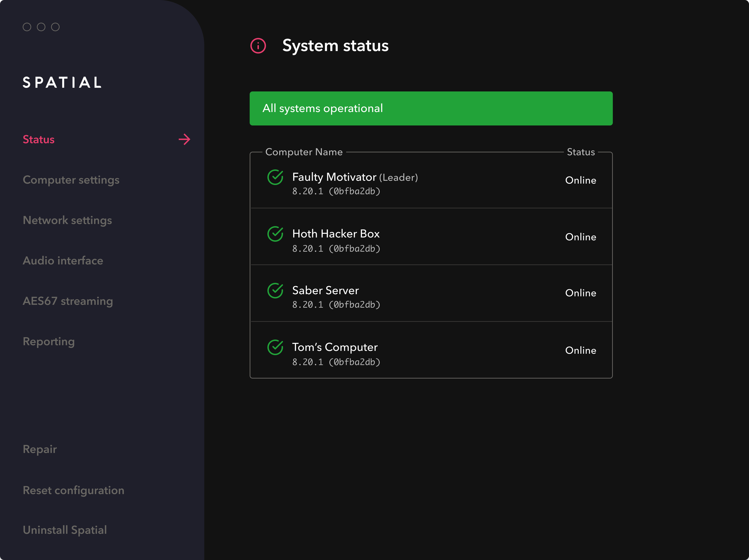This screenshot has height=560, width=749.
Task: Click the All systems operational banner
Action: 431,108
